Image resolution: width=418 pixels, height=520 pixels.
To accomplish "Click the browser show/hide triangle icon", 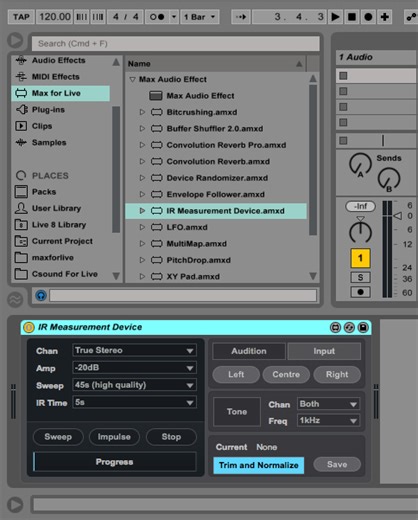I will point(15,41).
